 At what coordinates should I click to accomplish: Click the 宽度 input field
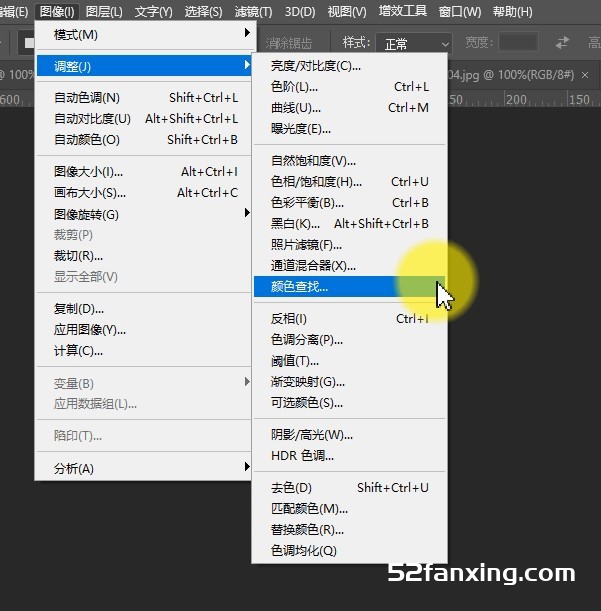pos(518,42)
